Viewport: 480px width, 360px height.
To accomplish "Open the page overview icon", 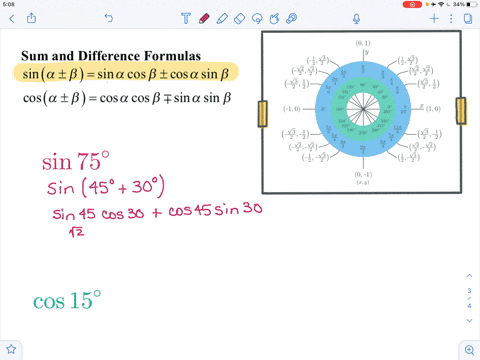I will (468, 18).
